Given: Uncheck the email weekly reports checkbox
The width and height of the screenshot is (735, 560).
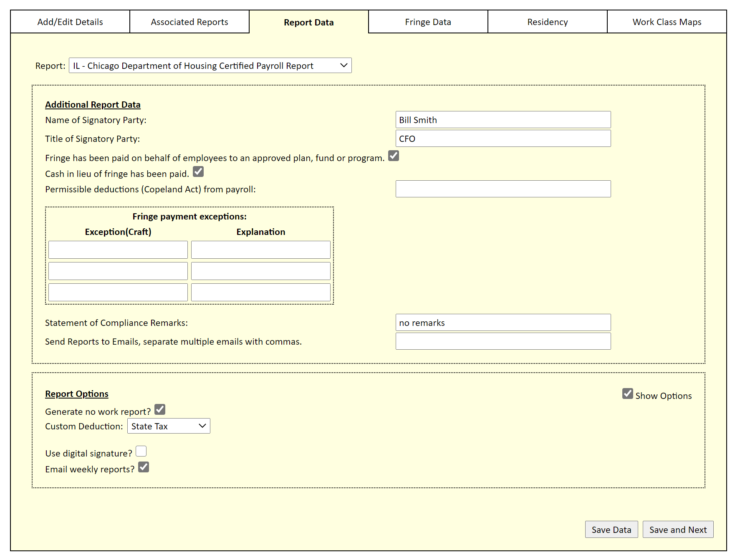Looking at the screenshot, I should [144, 467].
